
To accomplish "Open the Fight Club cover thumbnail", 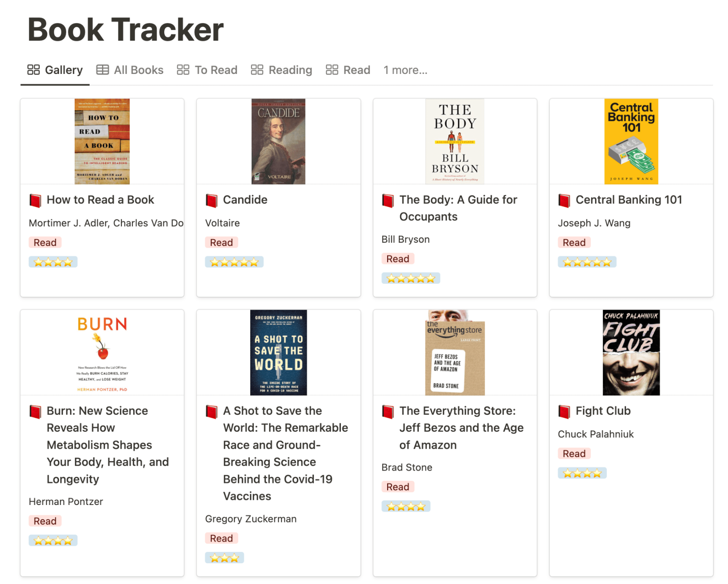I will pyautogui.click(x=631, y=352).
